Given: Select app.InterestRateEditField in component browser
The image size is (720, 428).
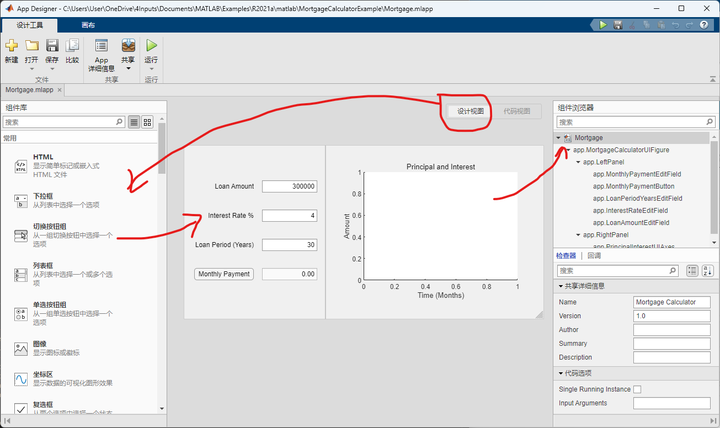Looking at the screenshot, I should 630,211.
